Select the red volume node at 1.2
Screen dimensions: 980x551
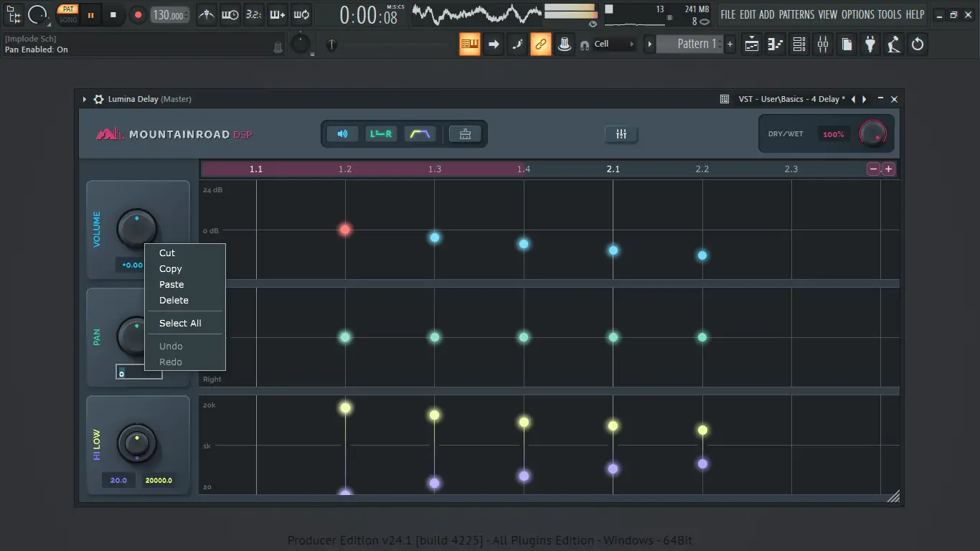[345, 230]
